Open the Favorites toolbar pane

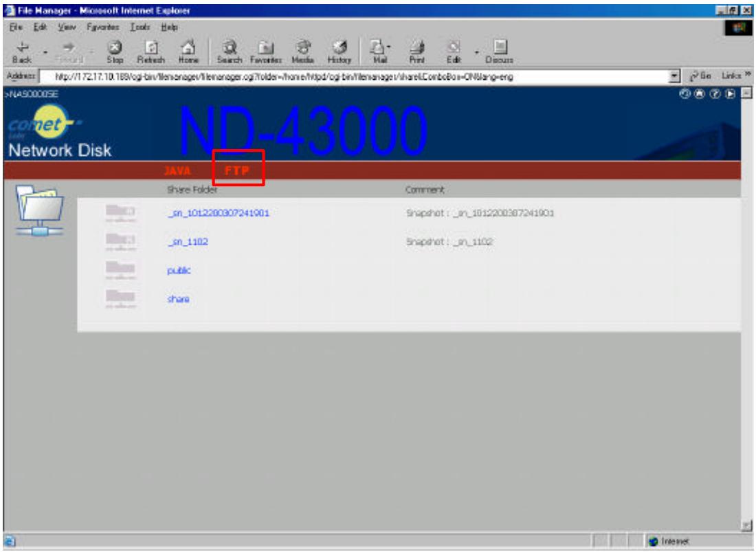(266, 52)
